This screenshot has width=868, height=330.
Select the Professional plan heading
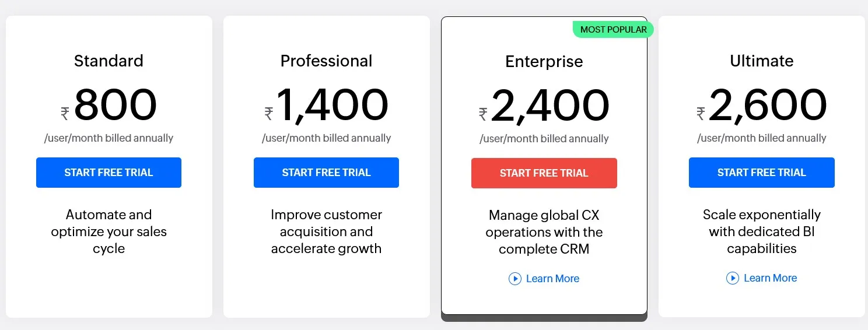[326, 61]
